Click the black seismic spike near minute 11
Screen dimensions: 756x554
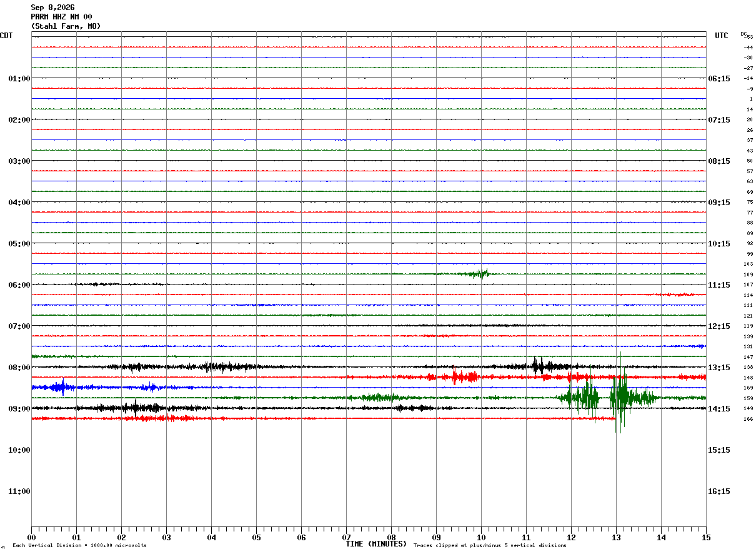point(539,366)
